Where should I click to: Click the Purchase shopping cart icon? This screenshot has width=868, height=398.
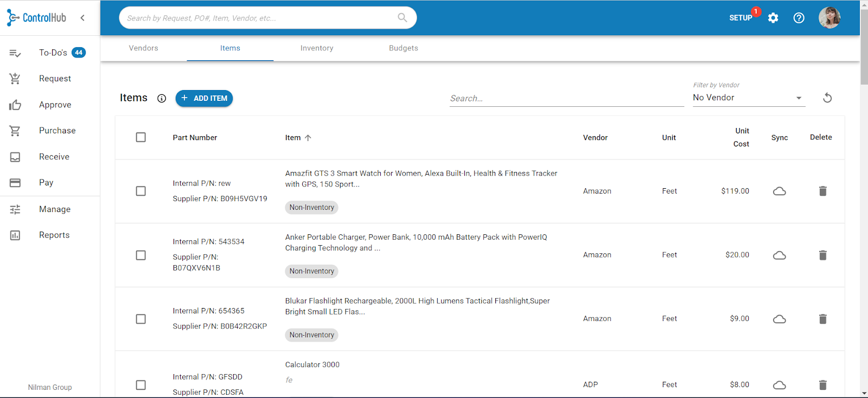(15, 131)
